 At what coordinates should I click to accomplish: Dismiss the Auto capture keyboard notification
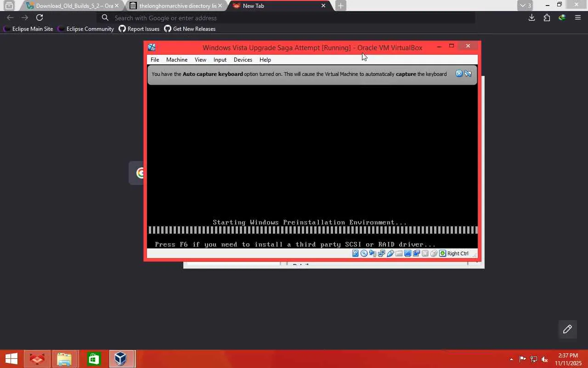point(459,74)
